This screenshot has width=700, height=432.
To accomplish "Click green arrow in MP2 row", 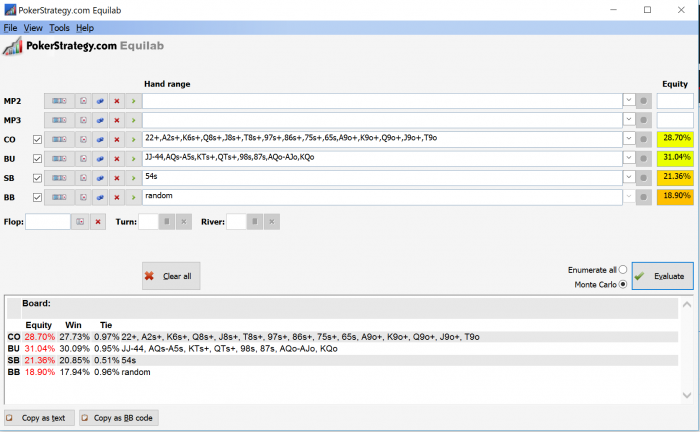I will (x=133, y=101).
